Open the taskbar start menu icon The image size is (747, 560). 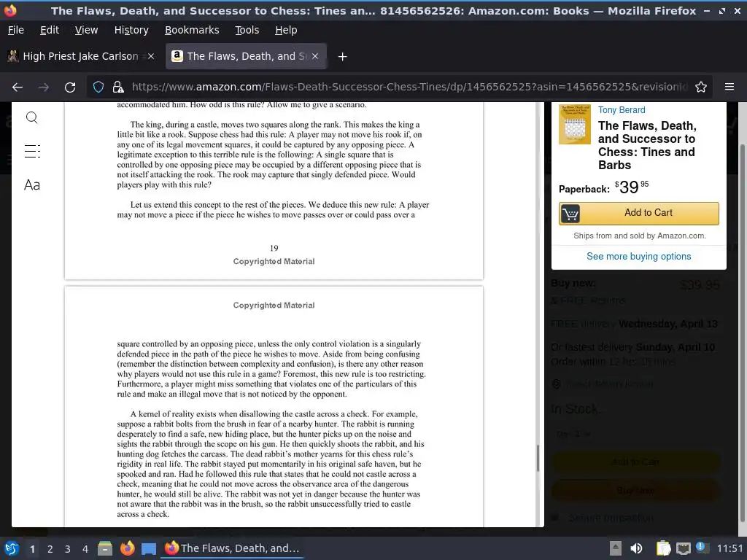(12, 548)
